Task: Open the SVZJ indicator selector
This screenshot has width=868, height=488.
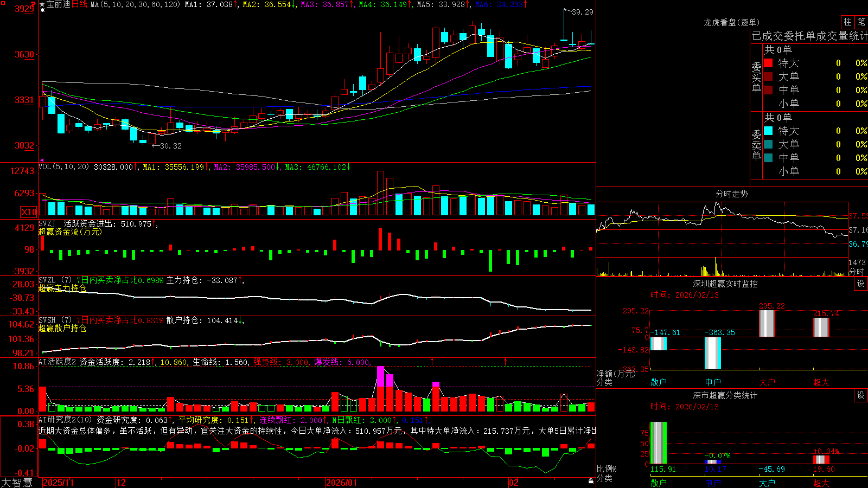Action: [47, 223]
